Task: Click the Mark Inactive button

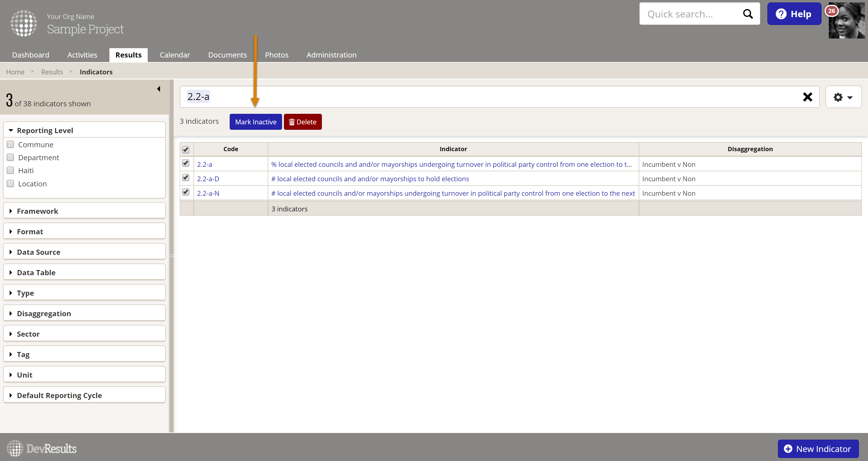Action: click(255, 122)
